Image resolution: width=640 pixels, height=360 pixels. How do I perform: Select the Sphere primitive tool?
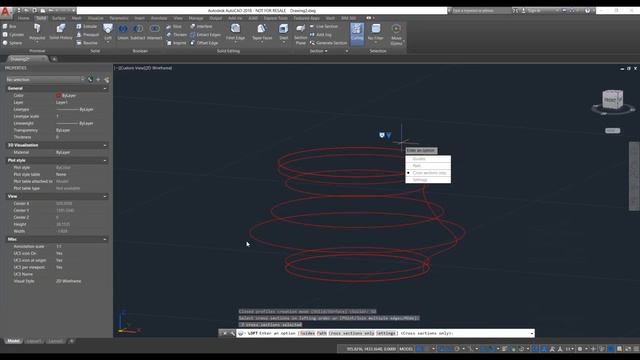[x=12, y=43]
